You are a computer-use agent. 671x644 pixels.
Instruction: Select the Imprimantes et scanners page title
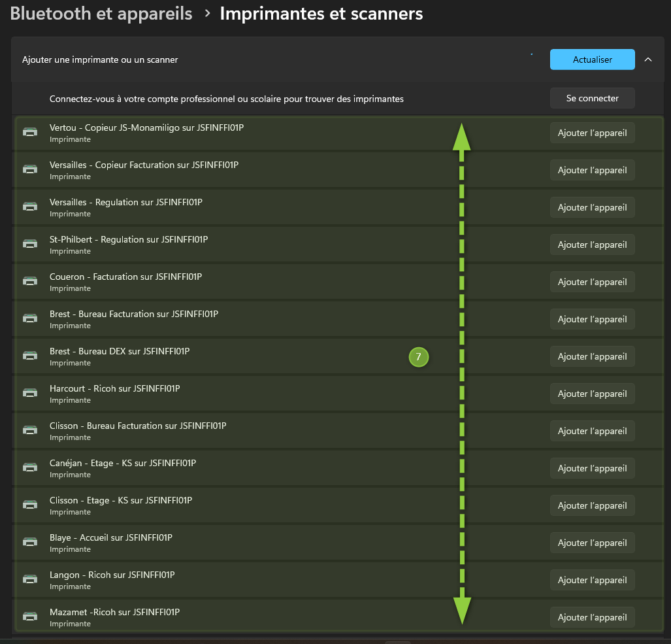coord(321,13)
